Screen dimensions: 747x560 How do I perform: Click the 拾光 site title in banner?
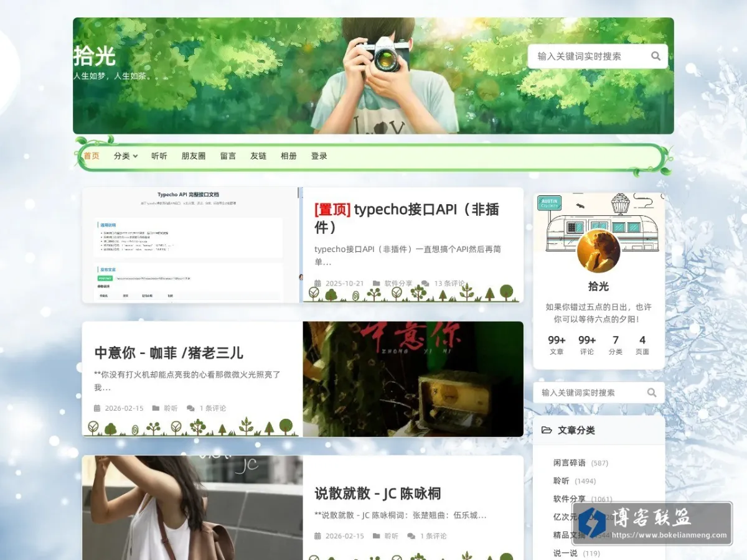(95, 56)
